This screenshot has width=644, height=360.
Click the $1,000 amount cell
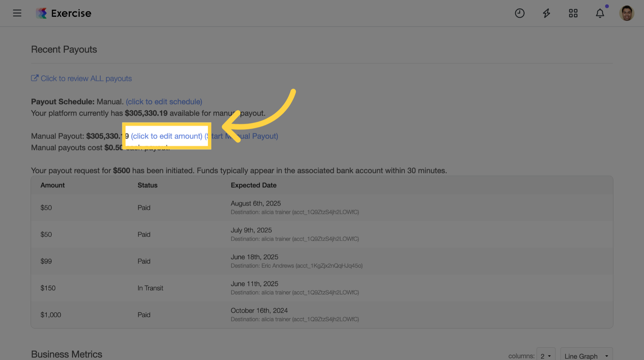(x=51, y=315)
